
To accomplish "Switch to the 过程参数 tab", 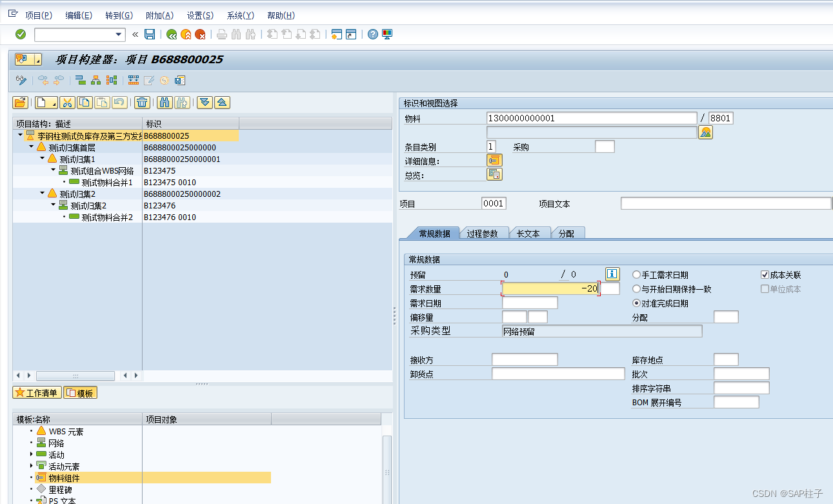I will (x=483, y=234).
